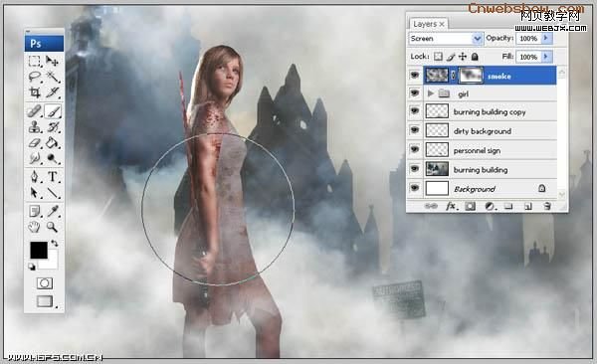Select the Type tool
The height and width of the screenshot is (364, 597).
(x=53, y=177)
